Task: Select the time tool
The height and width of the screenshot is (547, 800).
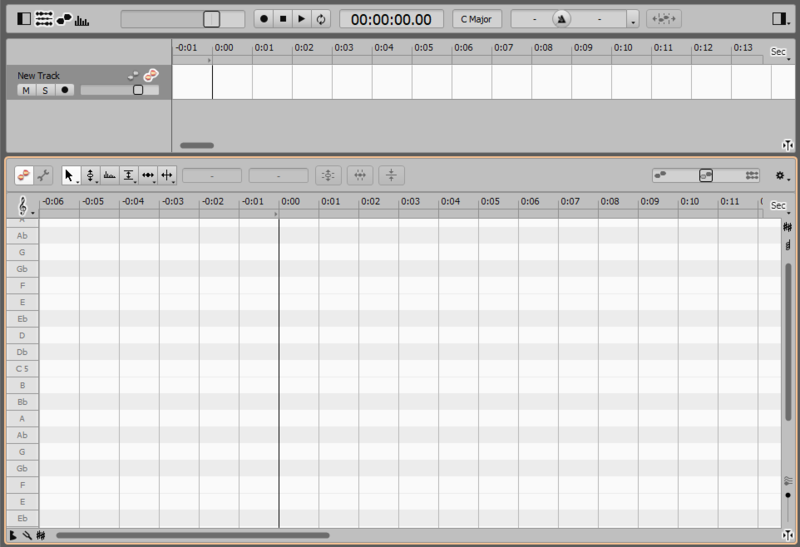Action: pyautogui.click(x=148, y=176)
